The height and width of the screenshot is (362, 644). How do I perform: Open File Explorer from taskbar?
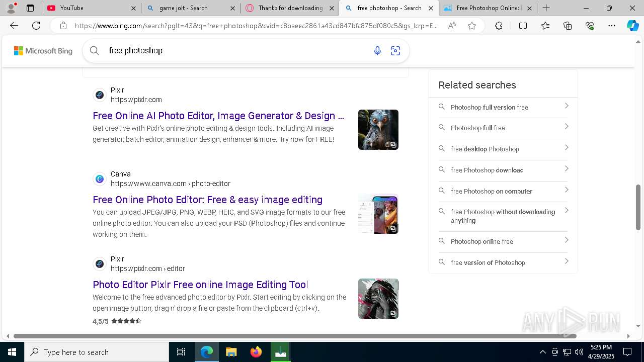click(x=231, y=352)
